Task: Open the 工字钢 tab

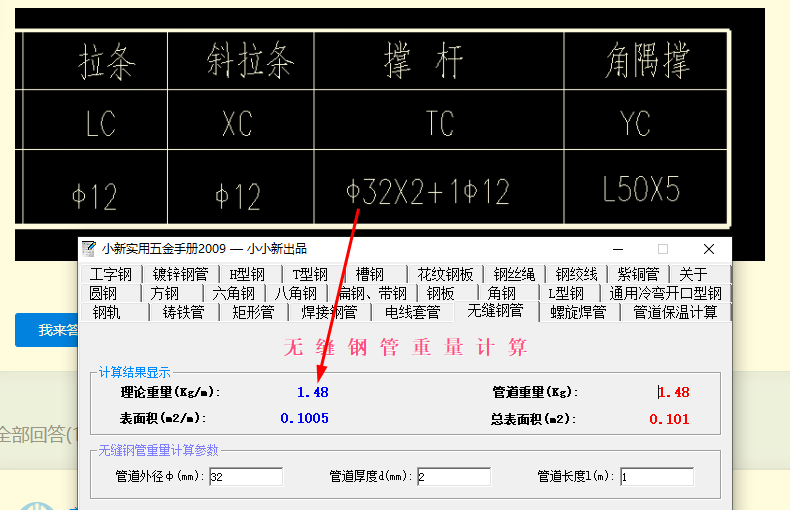Action: tap(111, 275)
